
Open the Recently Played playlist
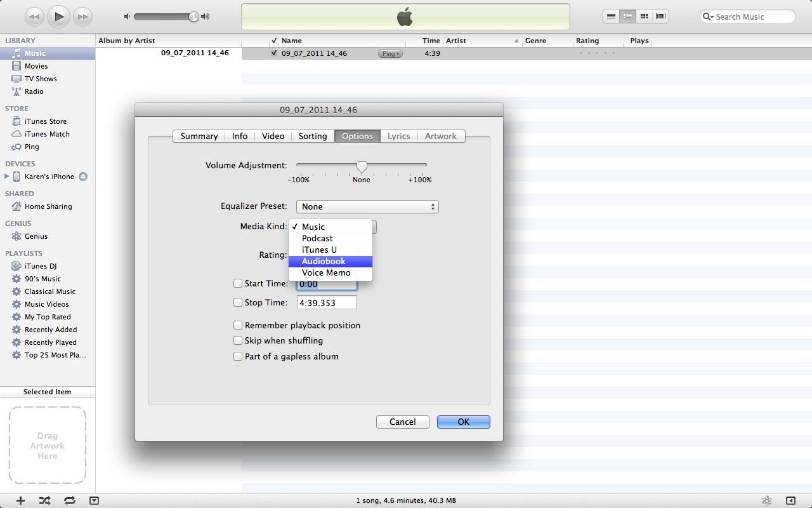[48, 342]
